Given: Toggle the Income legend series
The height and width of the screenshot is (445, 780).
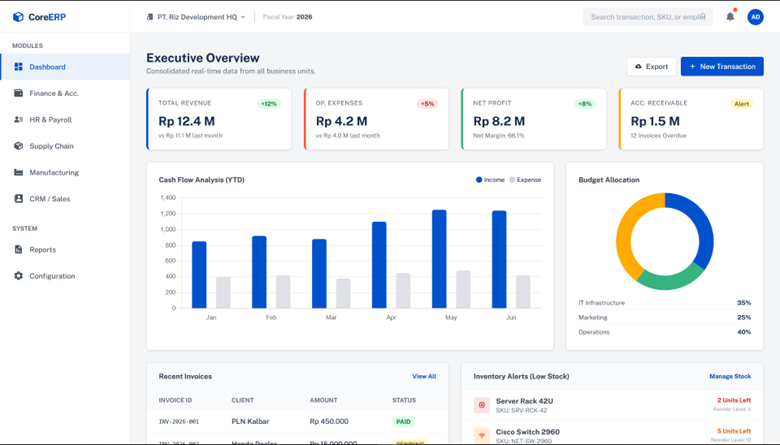Looking at the screenshot, I should [x=490, y=180].
